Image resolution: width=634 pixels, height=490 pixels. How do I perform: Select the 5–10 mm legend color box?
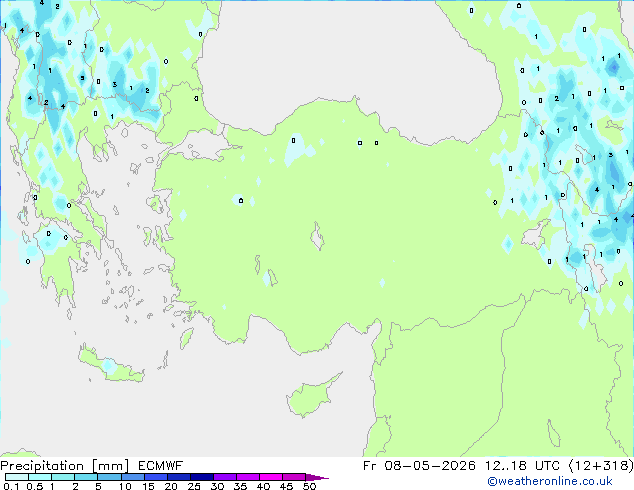110,477
